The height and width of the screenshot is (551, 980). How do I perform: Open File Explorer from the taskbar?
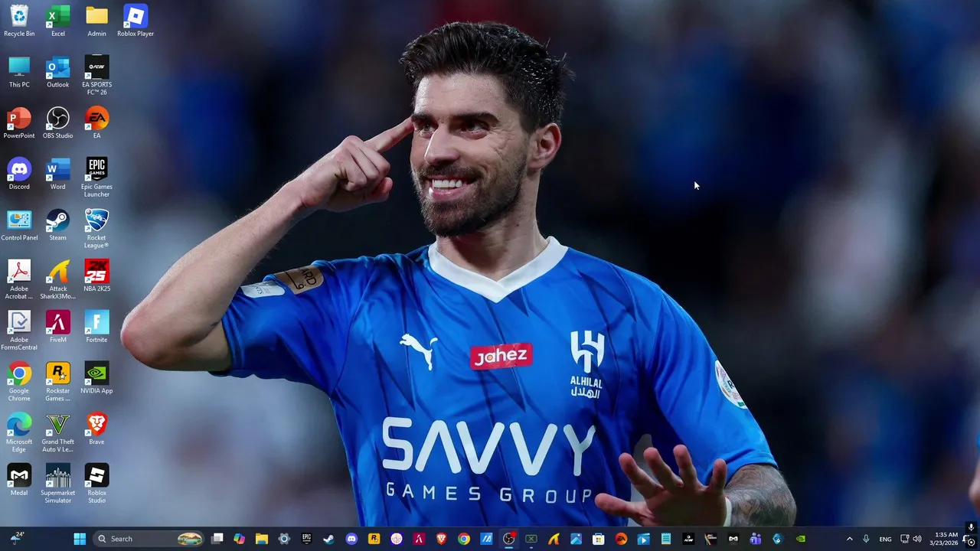pyautogui.click(x=261, y=539)
